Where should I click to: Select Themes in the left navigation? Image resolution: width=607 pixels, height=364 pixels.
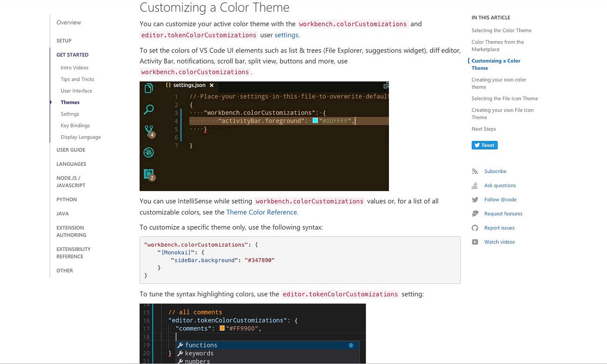coord(70,102)
